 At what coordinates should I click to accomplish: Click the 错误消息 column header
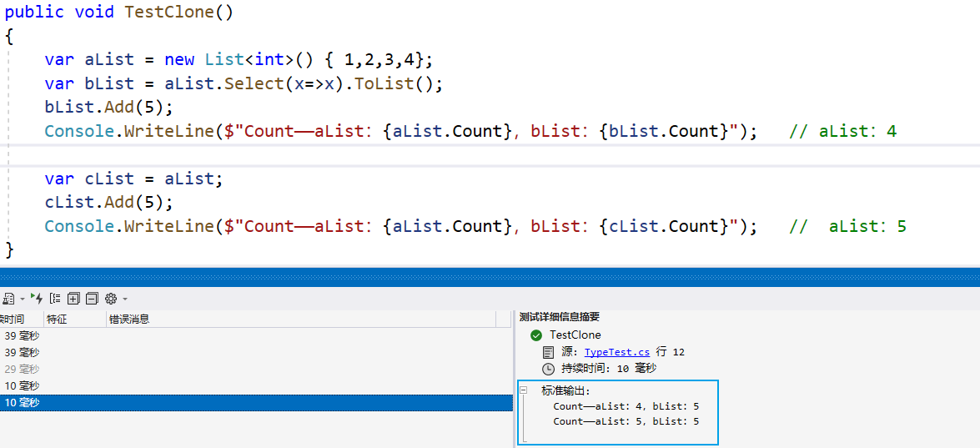point(129,320)
